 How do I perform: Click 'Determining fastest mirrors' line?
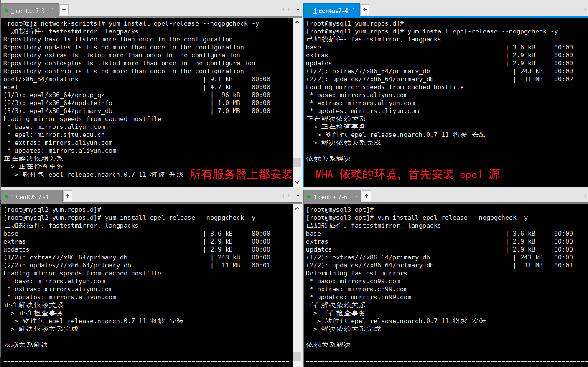click(x=356, y=273)
